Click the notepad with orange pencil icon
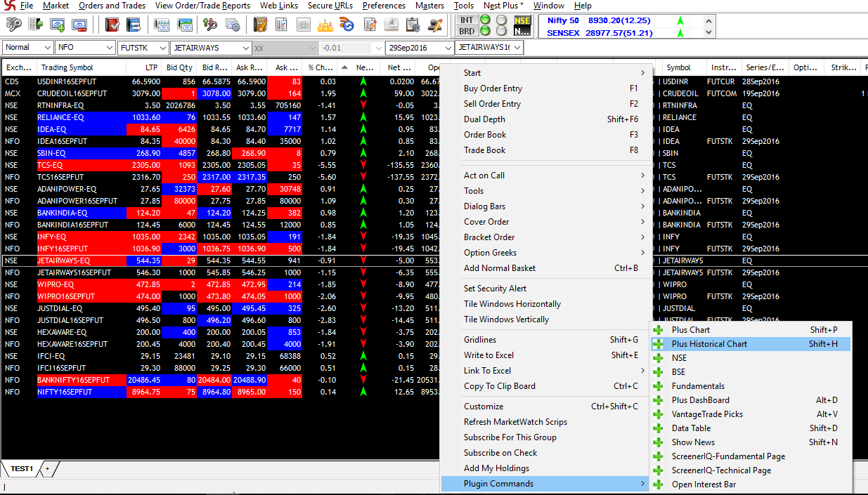Viewport: 868px width, 495px height. [369, 25]
